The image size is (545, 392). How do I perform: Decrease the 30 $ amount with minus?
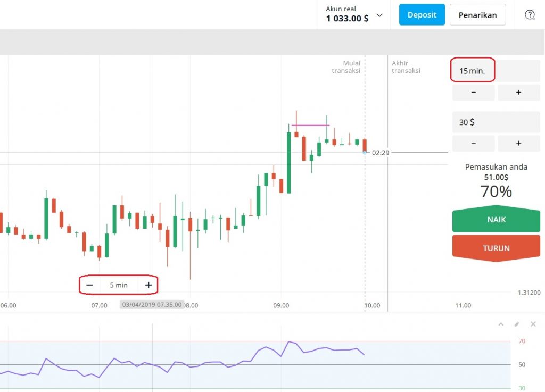click(473, 143)
